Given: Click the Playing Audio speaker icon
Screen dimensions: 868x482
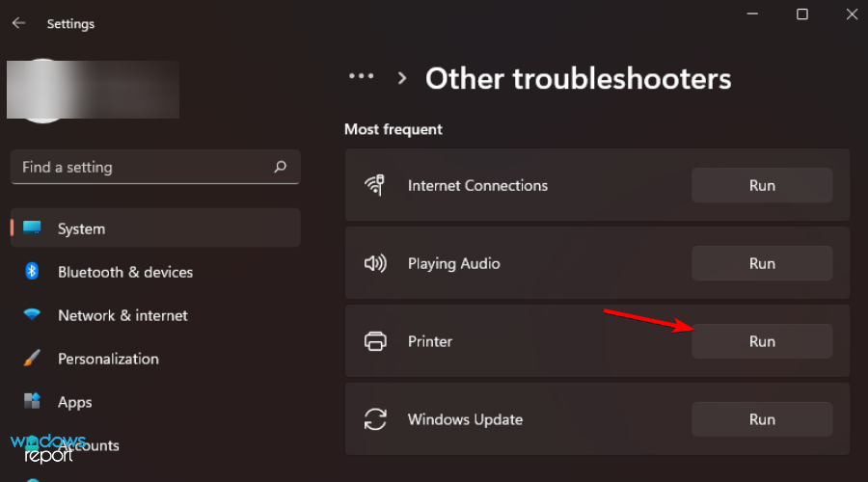Looking at the screenshot, I should tap(375, 263).
